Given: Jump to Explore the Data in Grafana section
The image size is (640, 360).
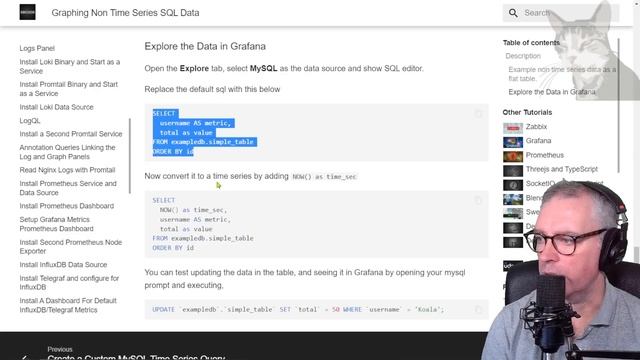Looking at the screenshot, I should tap(552, 92).
